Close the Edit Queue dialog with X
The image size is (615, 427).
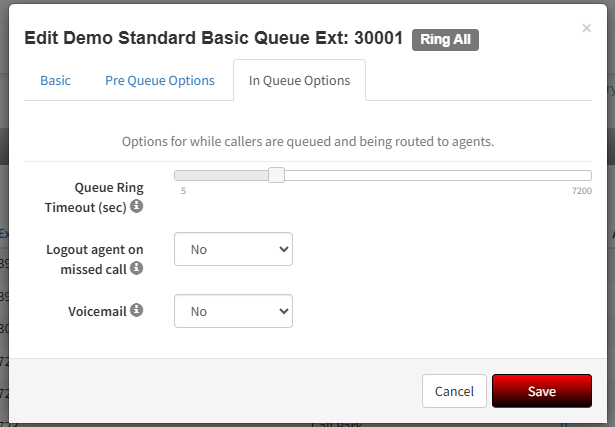coord(586,28)
